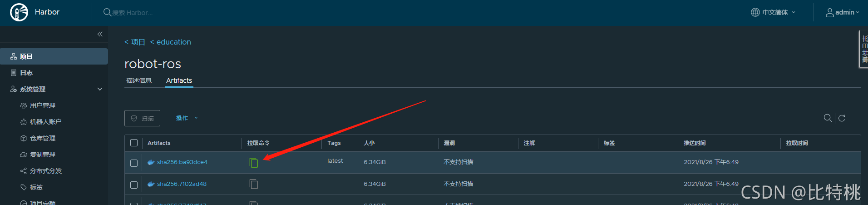Click the 系统管理 gear-user icon
The height and width of the screenshot is (205, 868).
point(14,89)
